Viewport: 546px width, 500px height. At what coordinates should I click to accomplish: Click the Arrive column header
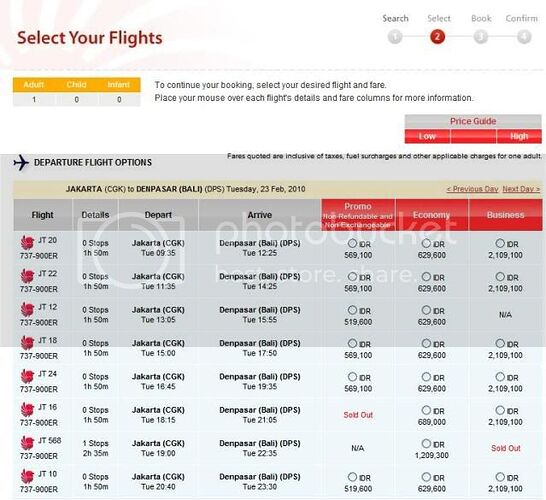[x=260, y=215]
